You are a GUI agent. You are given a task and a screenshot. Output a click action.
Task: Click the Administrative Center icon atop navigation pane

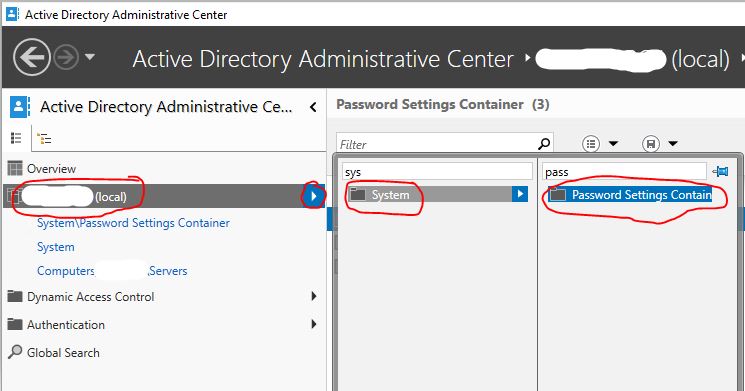pos(19,107)
